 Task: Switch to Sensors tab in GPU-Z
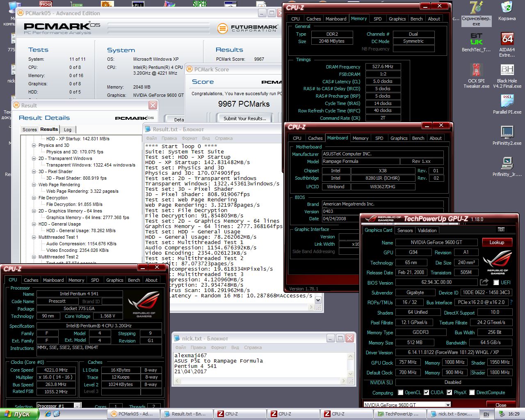[x=405, y=231]
